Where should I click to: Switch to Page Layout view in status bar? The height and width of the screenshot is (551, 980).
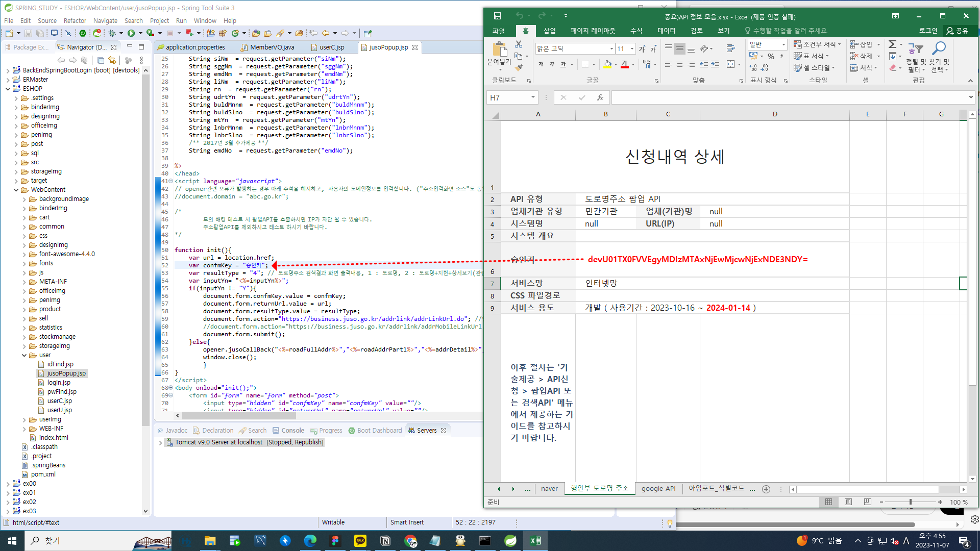click(x=848, y=502)
